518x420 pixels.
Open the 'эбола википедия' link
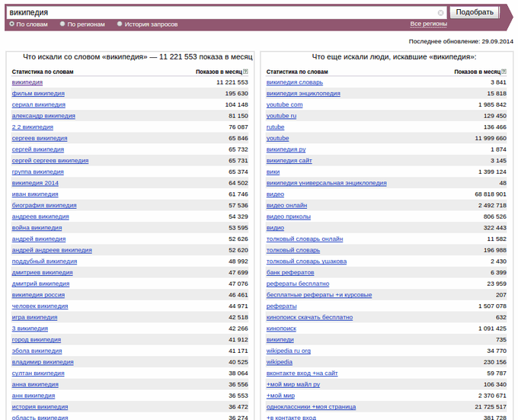click(x=37, y=351)
